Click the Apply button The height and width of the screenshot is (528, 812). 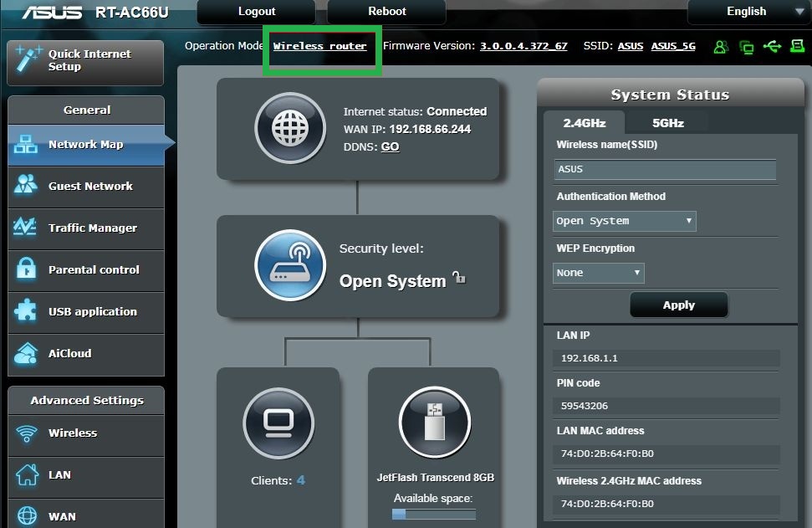(679, 305)
